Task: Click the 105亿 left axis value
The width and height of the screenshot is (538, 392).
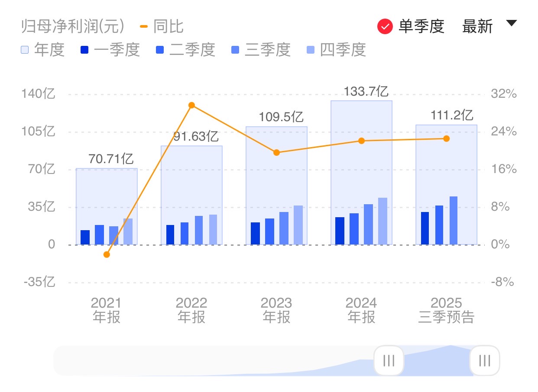Action: [39, 132]
